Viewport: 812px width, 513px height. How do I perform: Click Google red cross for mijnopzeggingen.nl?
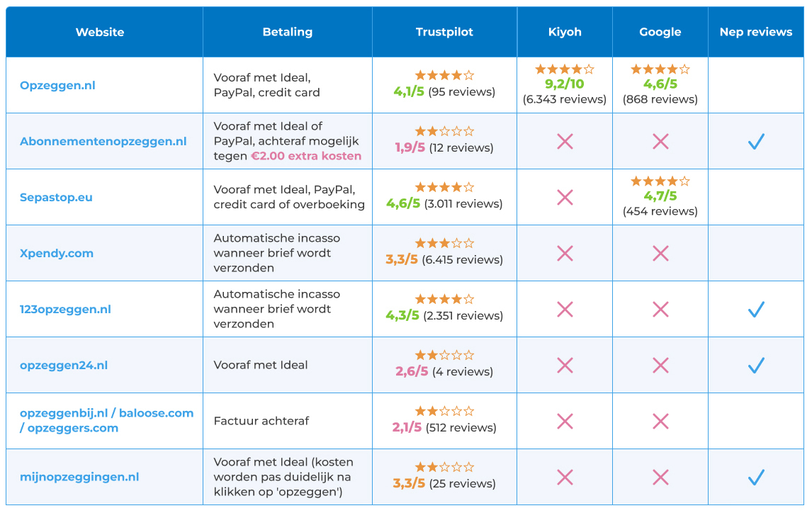pyautogui.click(x=660, y=478)
